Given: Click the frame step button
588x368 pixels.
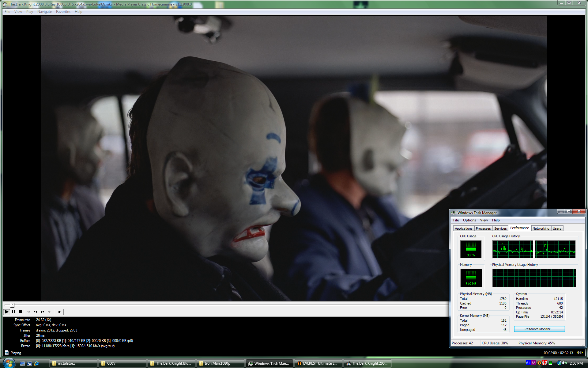Looking at the screenshot, I should pyautogui.click(x=59, y=312).
